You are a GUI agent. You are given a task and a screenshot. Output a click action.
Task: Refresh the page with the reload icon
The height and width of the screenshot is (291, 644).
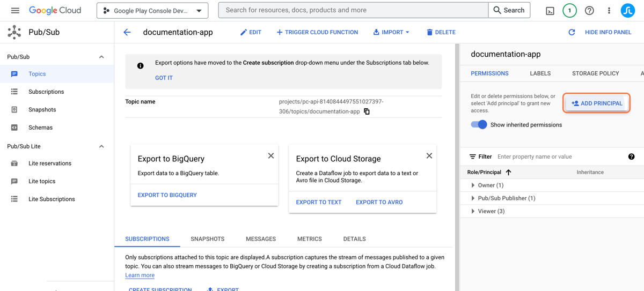[572, 32]
